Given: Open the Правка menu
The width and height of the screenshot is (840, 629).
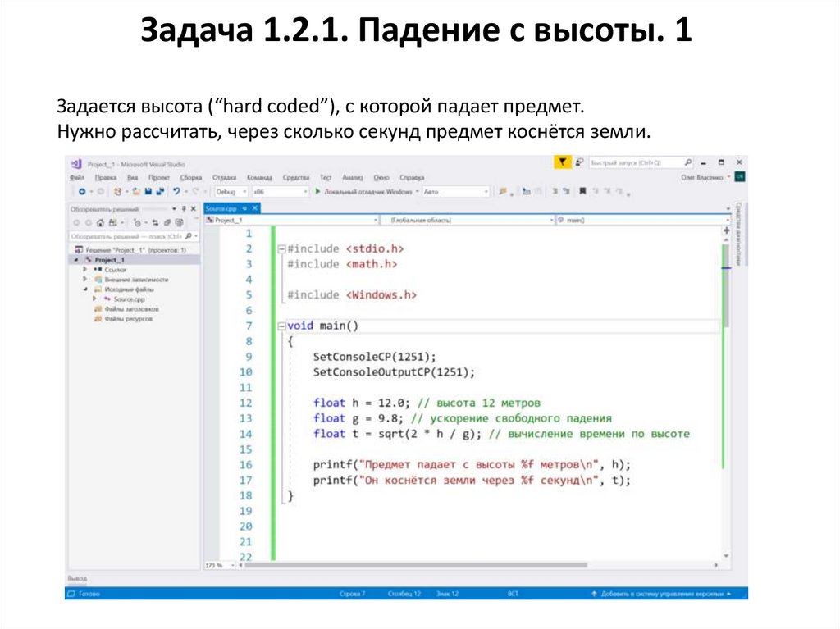Looking at the screenshot, I should pyautogui.click(x=106, y=177).
